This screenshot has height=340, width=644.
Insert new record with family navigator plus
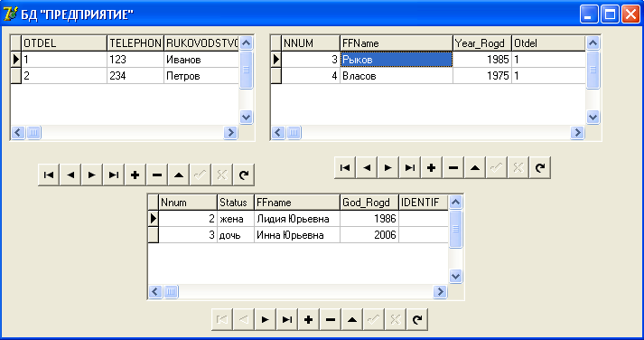(309, 319)
